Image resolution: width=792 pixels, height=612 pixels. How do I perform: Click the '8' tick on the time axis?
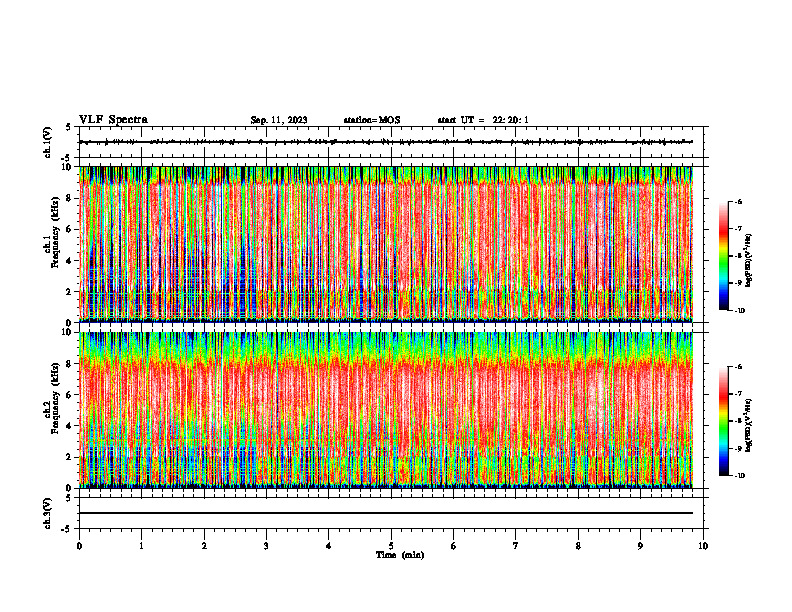578,546
